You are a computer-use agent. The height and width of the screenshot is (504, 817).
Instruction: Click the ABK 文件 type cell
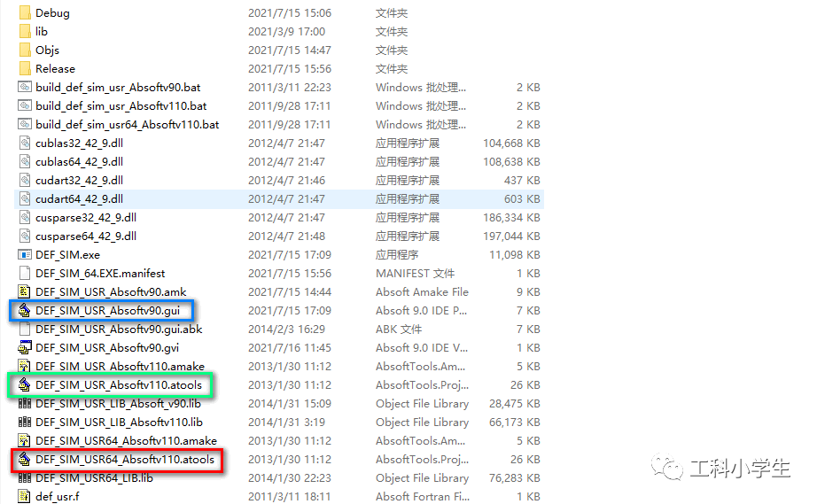pyautogui.click(x=399, y=330)
